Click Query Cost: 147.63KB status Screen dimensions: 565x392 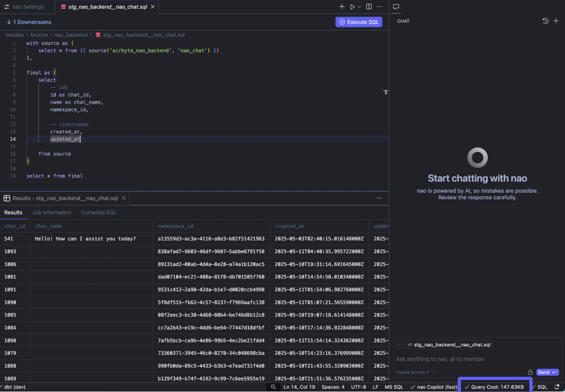click(x=494, y=387)
